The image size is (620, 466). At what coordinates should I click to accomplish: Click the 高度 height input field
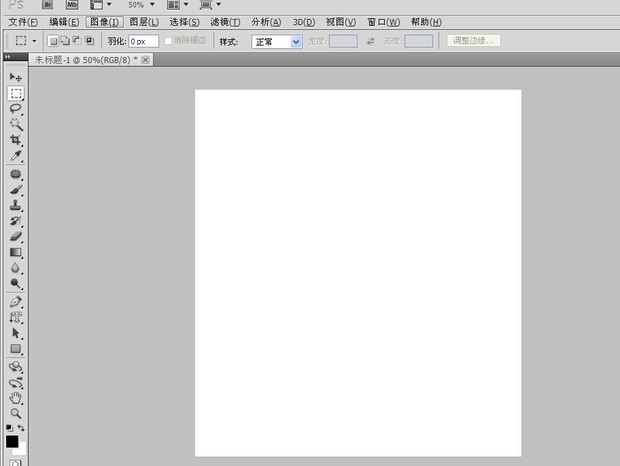(x=418, y=41)
